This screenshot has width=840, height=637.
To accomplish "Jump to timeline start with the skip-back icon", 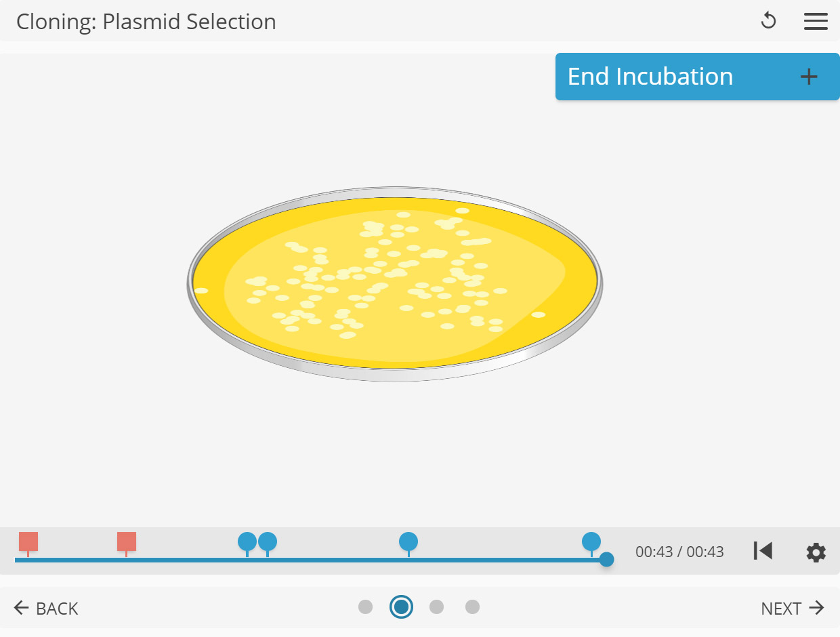I will [x=763, y=551].
